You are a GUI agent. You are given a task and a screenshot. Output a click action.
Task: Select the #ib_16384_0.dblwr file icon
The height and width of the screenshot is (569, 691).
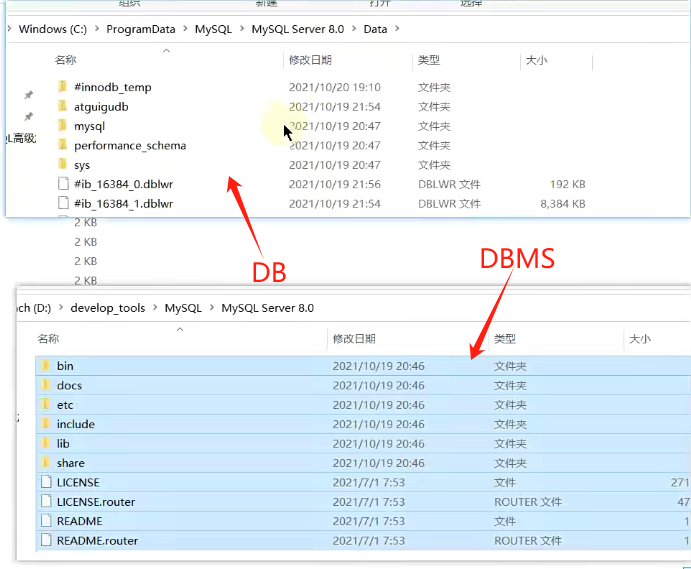coord(63,184)
